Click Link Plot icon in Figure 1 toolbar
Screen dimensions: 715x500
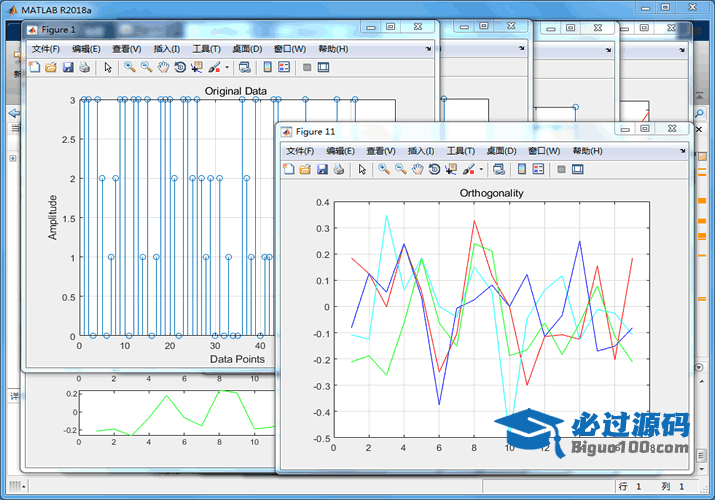point(244,67)
